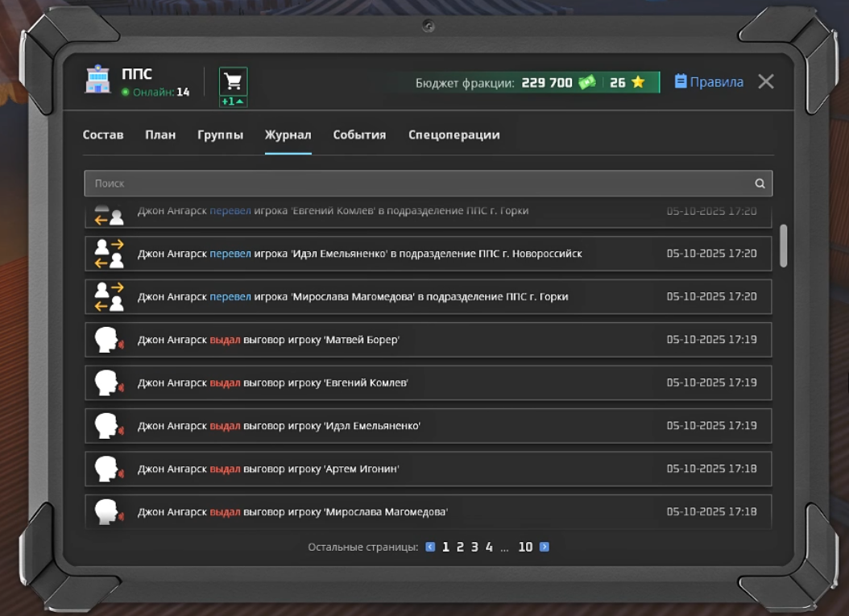
Task: Select the События tab
Action: (359, 135)
